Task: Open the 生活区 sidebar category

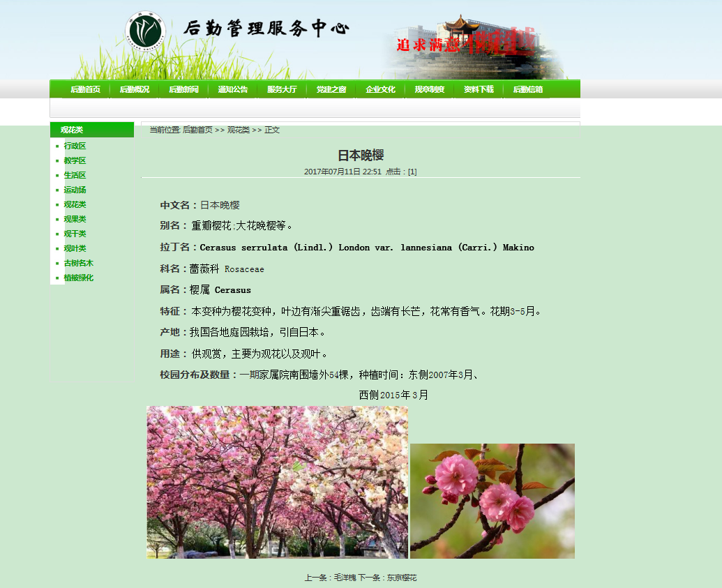Action: click(75, 175)
